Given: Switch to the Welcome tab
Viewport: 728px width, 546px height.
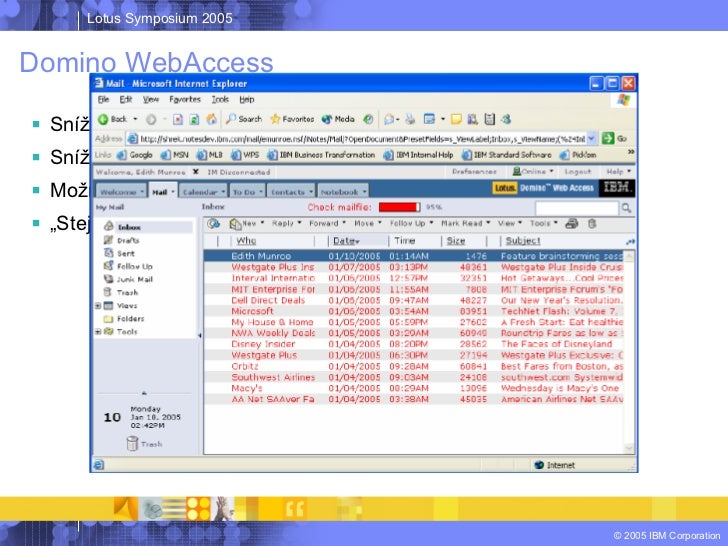Looking at the screenshot, I should pos(121,192).
